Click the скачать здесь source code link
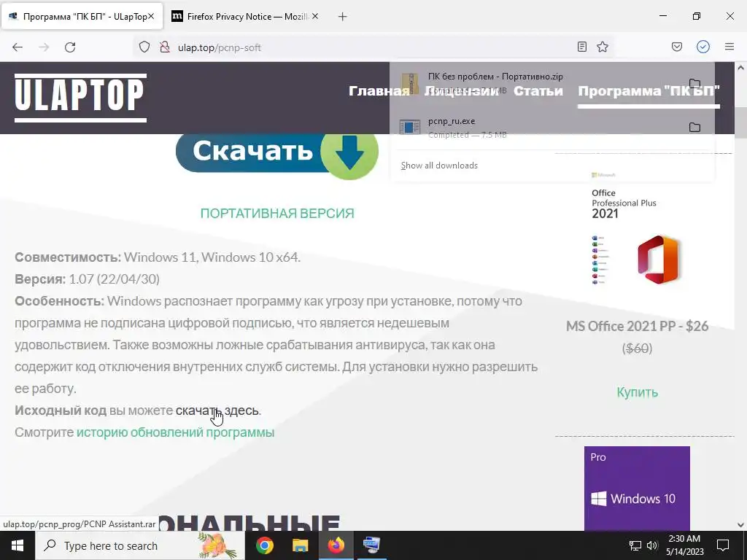This screenshot has height=560, width=747. tap(217, 410)
